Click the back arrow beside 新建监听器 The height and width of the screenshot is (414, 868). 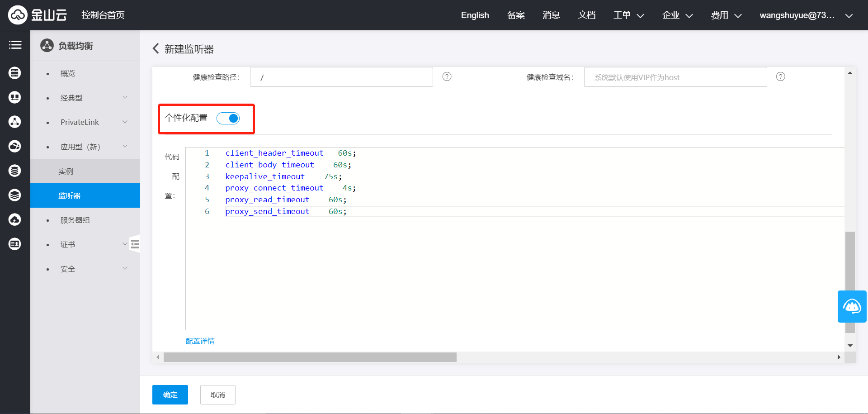tap(156, 49)
